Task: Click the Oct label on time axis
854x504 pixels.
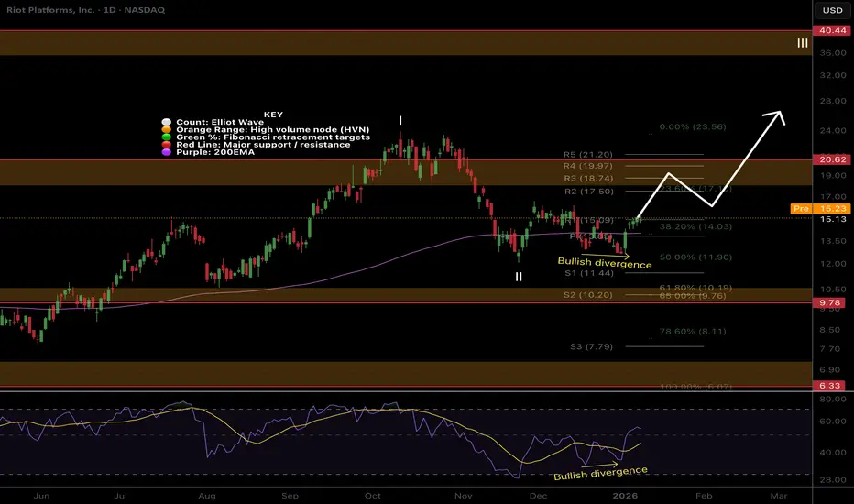Action: coord(373,496)
